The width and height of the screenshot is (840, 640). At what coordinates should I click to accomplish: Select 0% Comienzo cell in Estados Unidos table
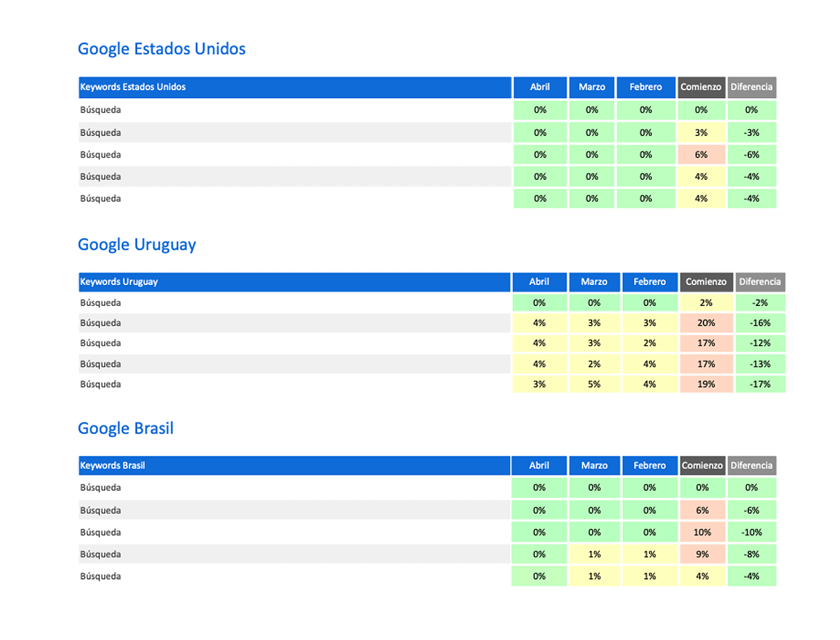click(x=701, y=110)
